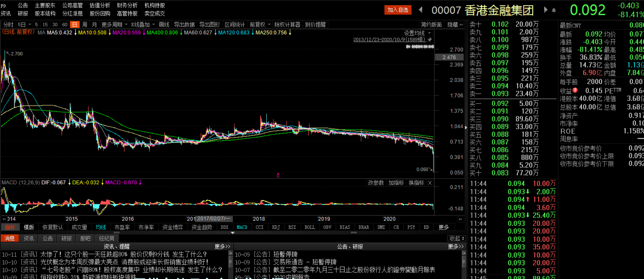This screenshot has width=644, height=279.
Task: Select the monthly 月 K-line period
Action: pos(94,25)
